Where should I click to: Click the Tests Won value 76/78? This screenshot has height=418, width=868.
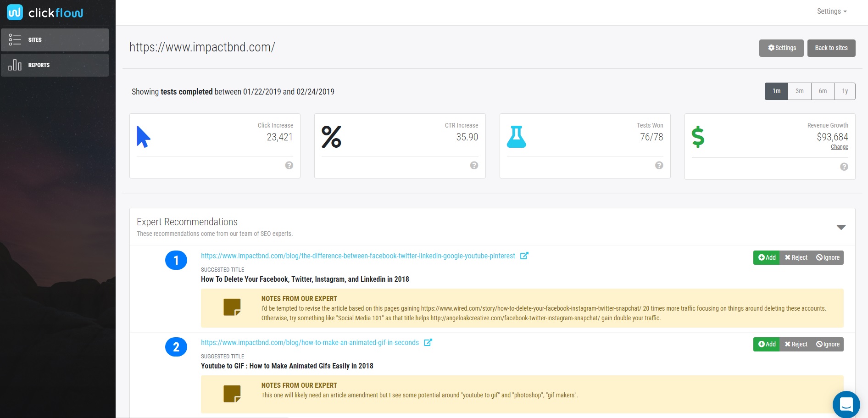click(x=651, y=137)
